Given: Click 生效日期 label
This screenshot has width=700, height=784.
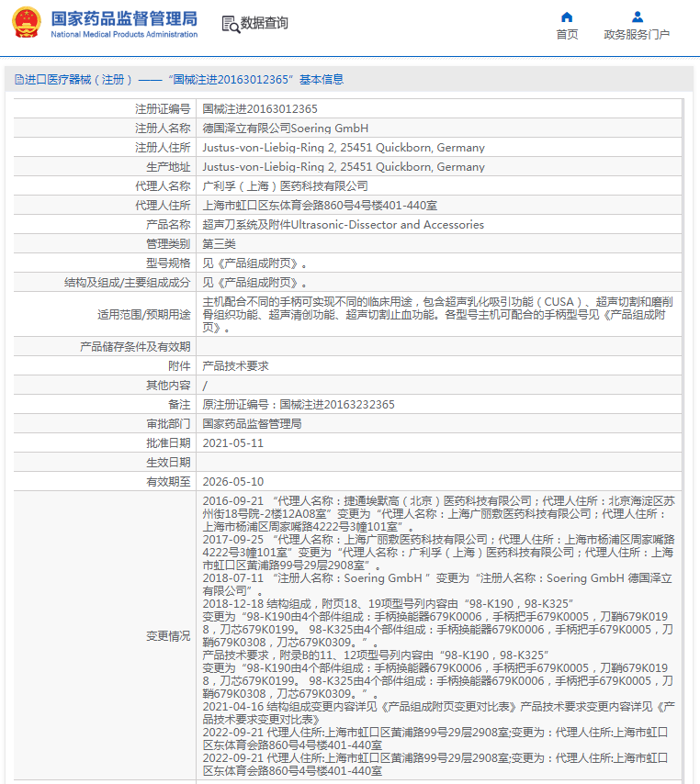Looking at the screenshot, I should pyautogui.click(x=168, y=462).
